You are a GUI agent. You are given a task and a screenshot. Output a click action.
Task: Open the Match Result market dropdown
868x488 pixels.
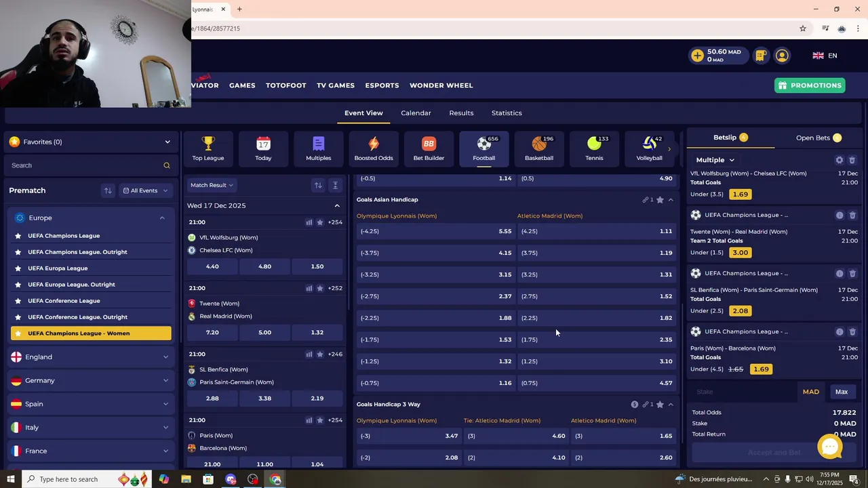point(212,185)
